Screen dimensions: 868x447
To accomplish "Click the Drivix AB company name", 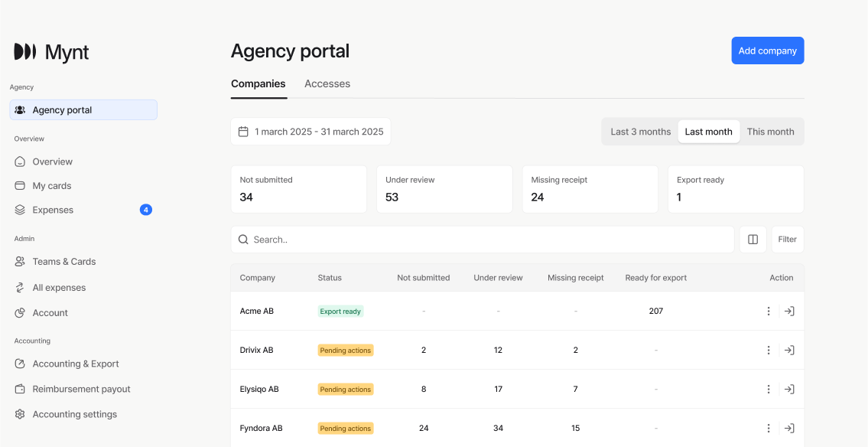I will coord(257,350).
